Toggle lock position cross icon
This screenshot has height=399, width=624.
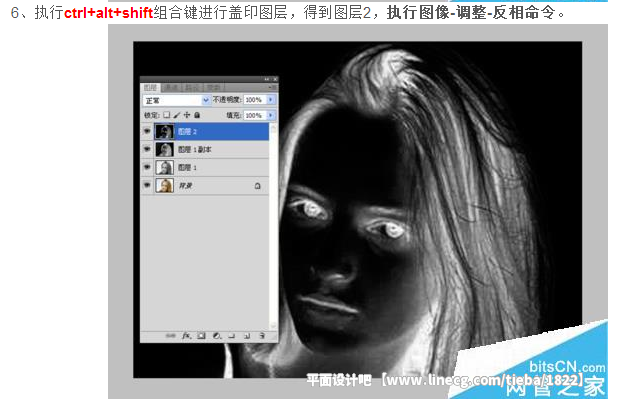(187, 115)
